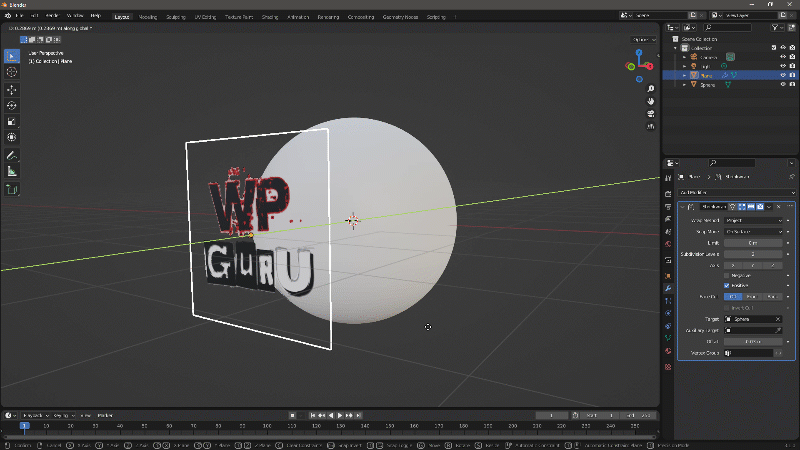Expand the Camera object in outliner
This screenshot has height=450, width=800.
pyautogui.click(x=685, y=57)
